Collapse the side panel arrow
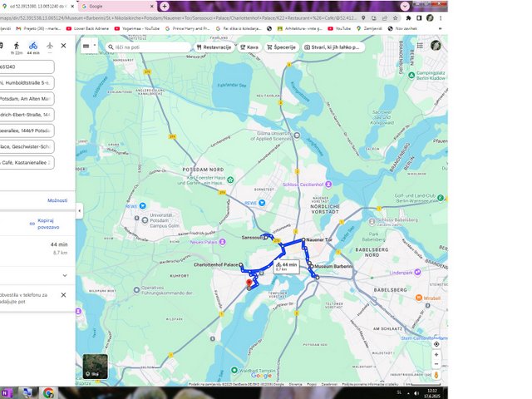This screenshot has width=532, height=399. [80, 210]
